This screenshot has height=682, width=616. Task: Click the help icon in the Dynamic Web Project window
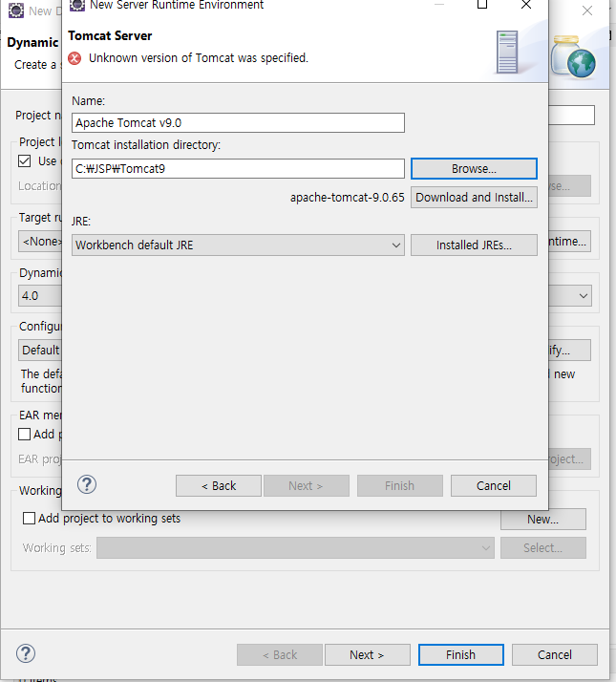coord(26,653)
